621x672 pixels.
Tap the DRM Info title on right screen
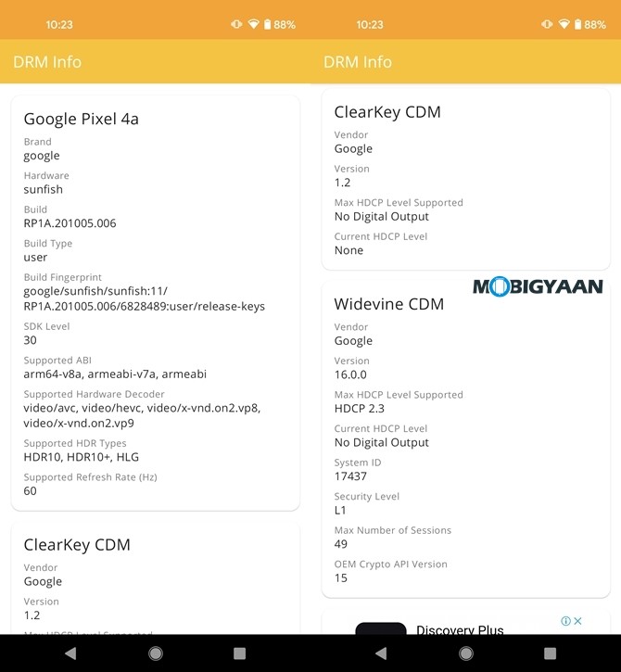click(358, 62)
